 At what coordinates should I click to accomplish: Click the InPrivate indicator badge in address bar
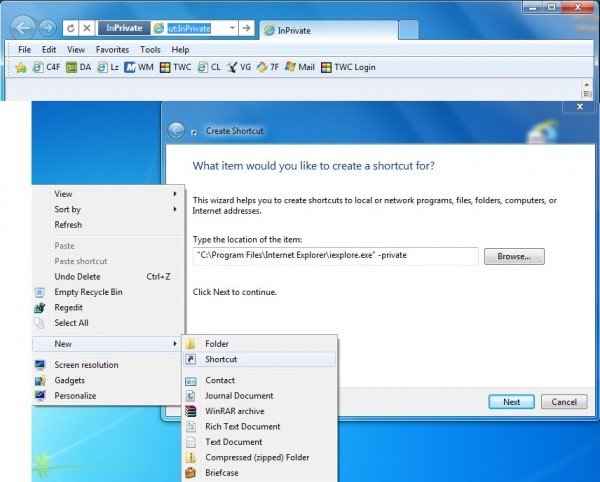tap(124, 28)
